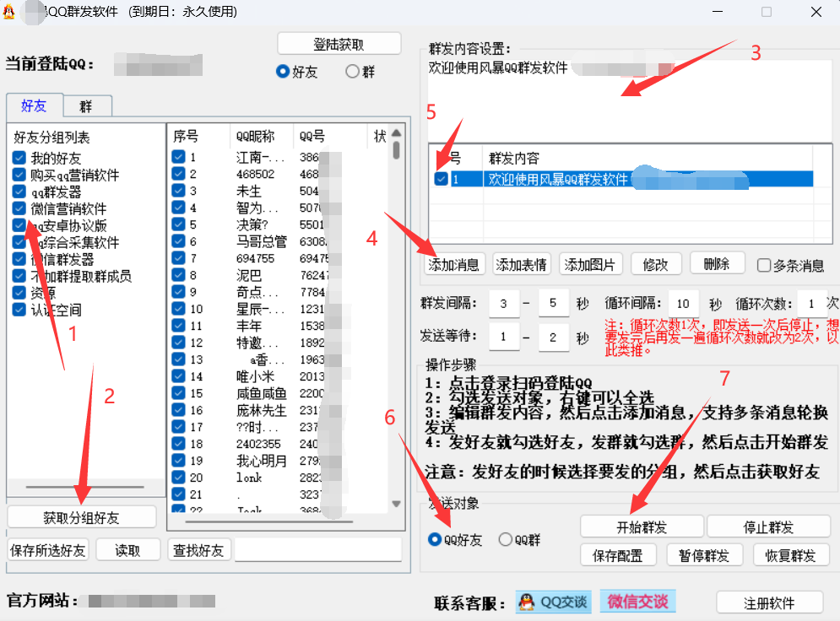
Task: Click the 修改 button
Action: 656,264
